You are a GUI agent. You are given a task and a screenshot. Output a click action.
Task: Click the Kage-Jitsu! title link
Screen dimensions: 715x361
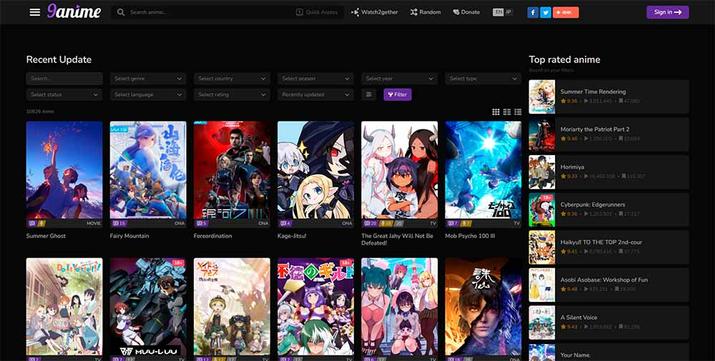click(x=292, y=236)
